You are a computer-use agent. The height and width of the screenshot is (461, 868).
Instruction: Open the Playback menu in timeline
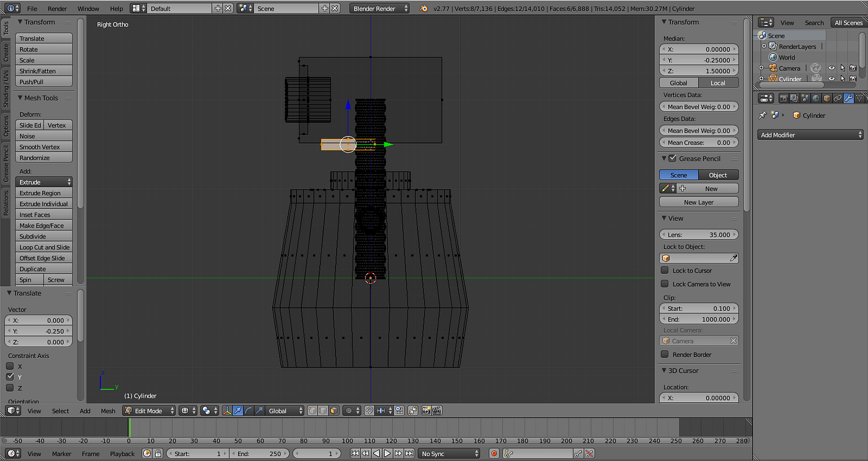[122, 454]
